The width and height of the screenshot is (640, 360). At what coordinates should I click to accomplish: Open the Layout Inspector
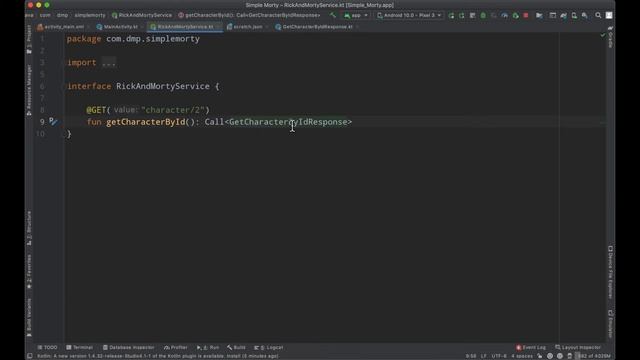click(x=578, y=347)
